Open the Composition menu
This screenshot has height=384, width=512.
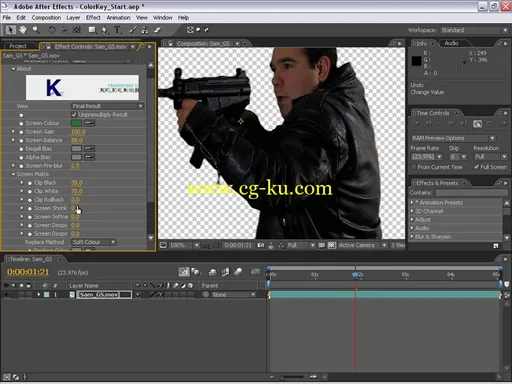46,18
